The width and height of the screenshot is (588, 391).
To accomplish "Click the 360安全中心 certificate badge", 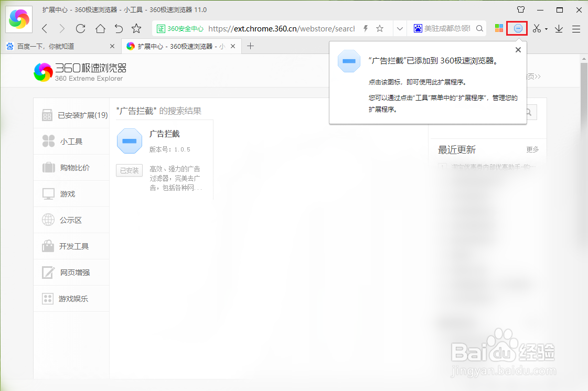I will pos(180,28).
